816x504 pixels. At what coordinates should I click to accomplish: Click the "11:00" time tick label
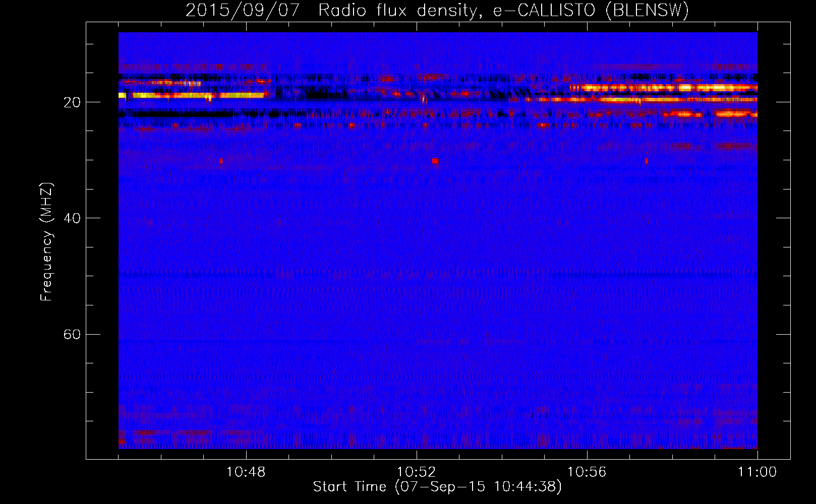(x=757, y=472)
